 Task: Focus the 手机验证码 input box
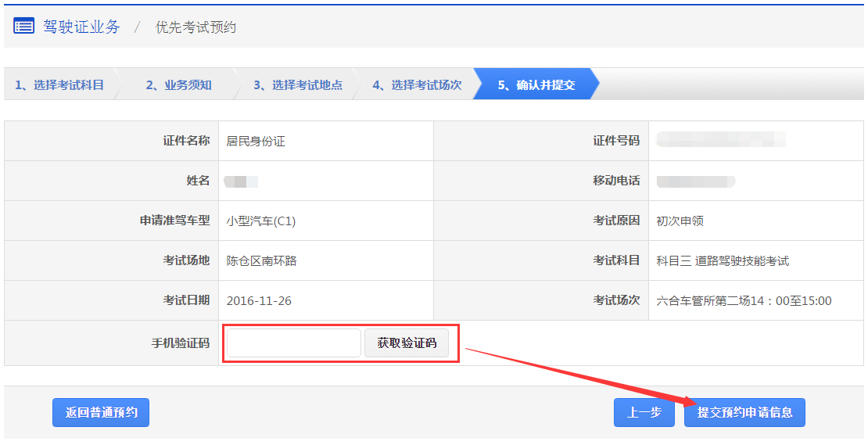pyautogui.click(x=293, y=343)
